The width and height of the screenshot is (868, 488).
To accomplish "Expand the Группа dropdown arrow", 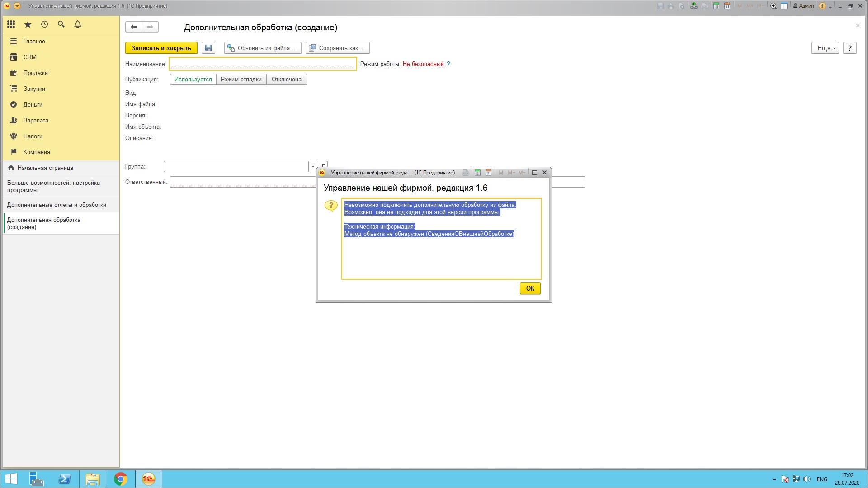I will (x=313, y=167).
